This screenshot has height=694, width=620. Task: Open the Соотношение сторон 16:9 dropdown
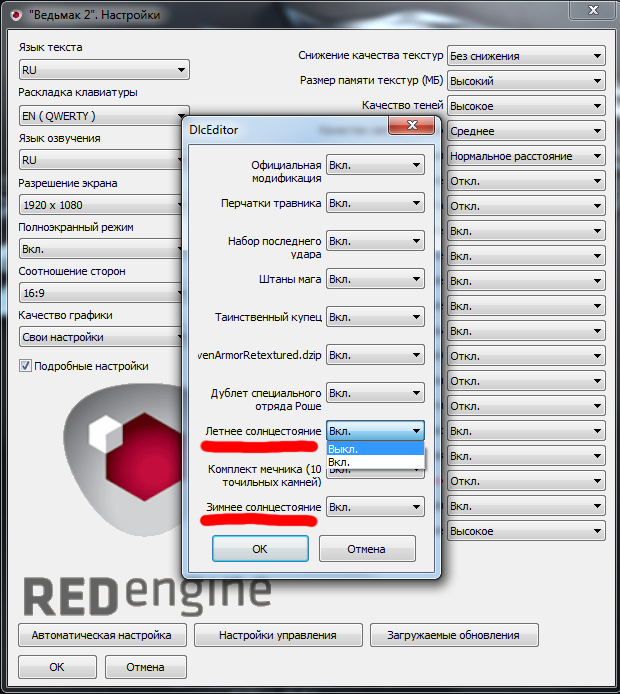101,293
